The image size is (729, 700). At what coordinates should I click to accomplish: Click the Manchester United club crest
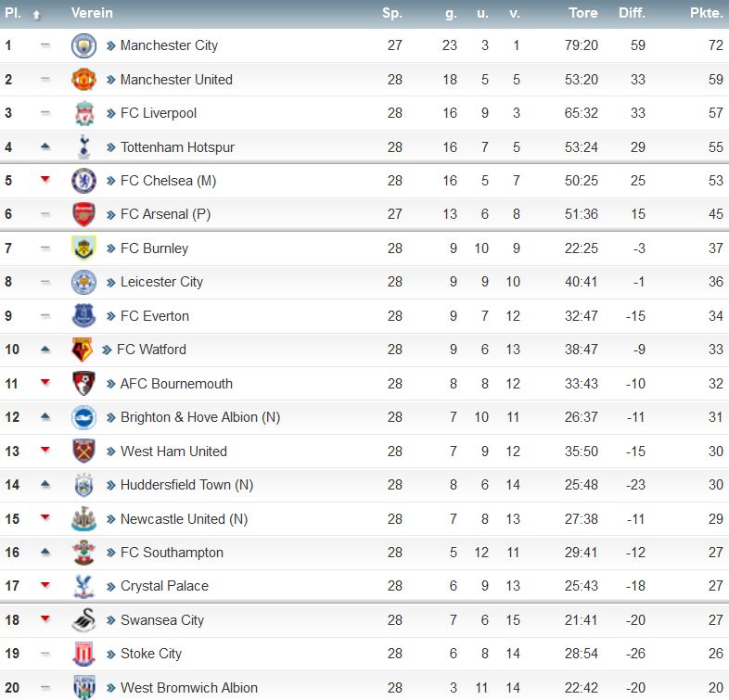[x=83, y=80]
